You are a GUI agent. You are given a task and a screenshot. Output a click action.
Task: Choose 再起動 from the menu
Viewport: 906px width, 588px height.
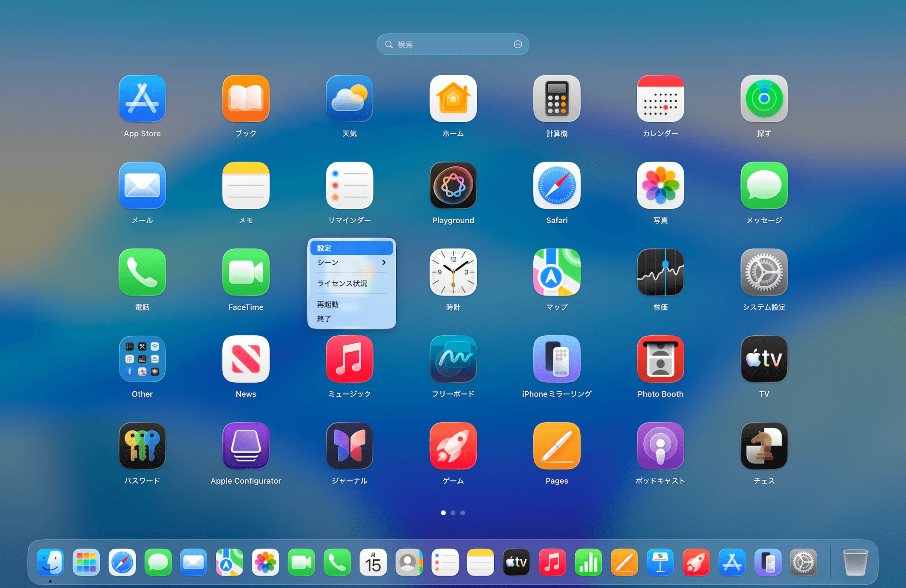tap(352, 304)
